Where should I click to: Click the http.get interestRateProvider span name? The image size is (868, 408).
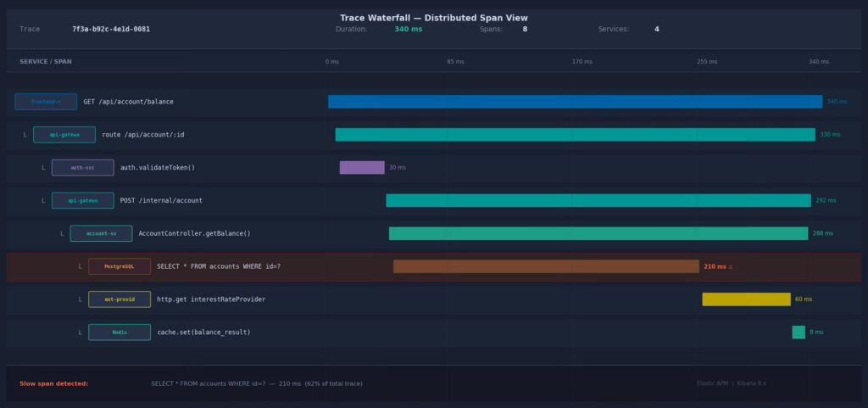coord(210,299)
